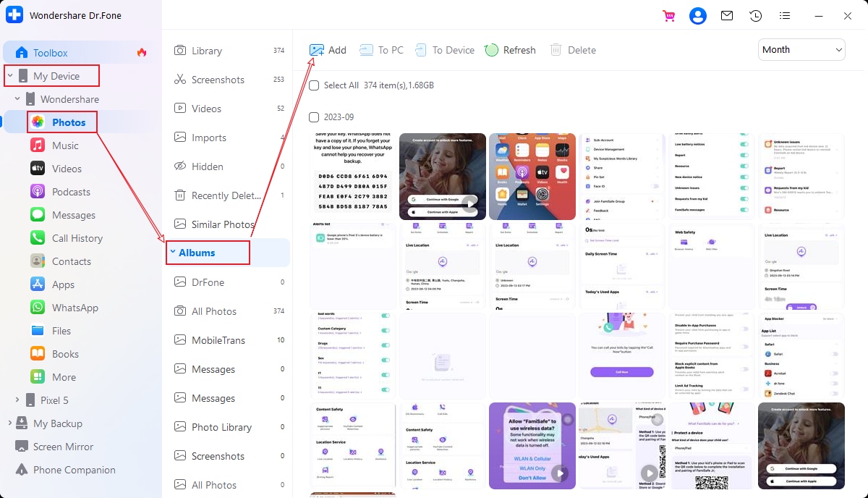
Task: Click To PC export button
Action: pyautogui.click(x=381, y=50)
